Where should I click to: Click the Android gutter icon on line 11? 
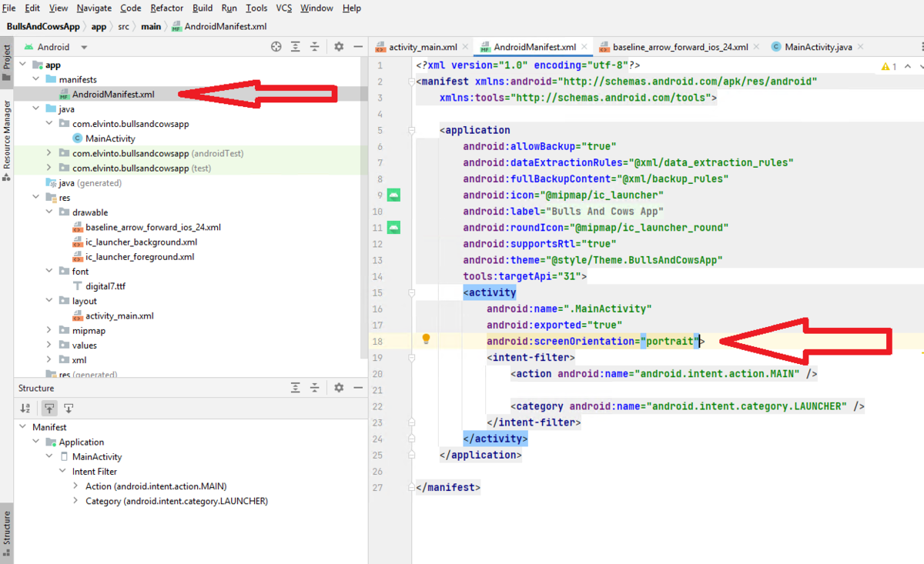pos(394,228)
